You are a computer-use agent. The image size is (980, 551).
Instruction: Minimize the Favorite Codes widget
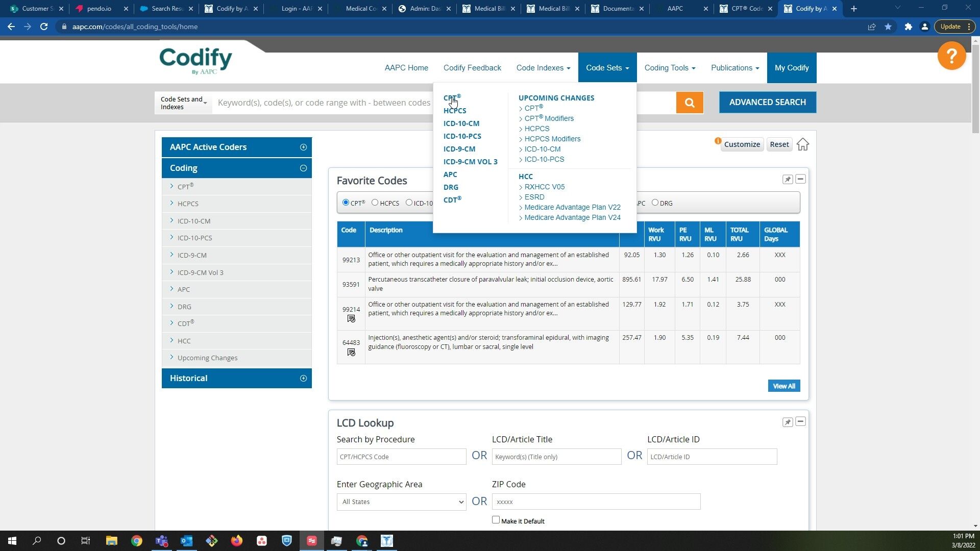(x=800, y=179)
